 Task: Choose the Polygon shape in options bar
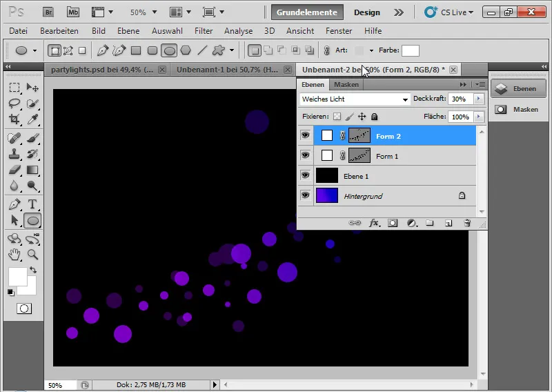(x=186, y=50)
